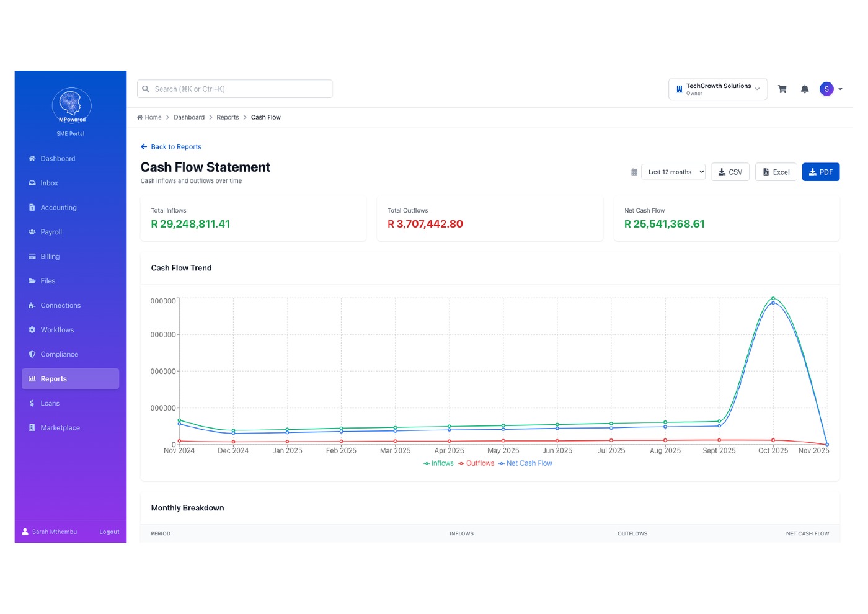
Task: Open the calendar date picker icon
Action: [x=634, y=172]
